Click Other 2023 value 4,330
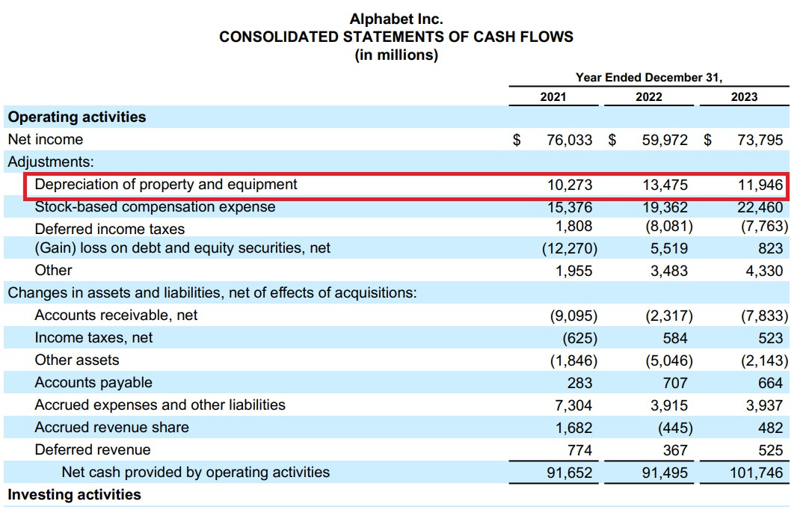This screenshot has width=812, height=507. coord(764,271)
